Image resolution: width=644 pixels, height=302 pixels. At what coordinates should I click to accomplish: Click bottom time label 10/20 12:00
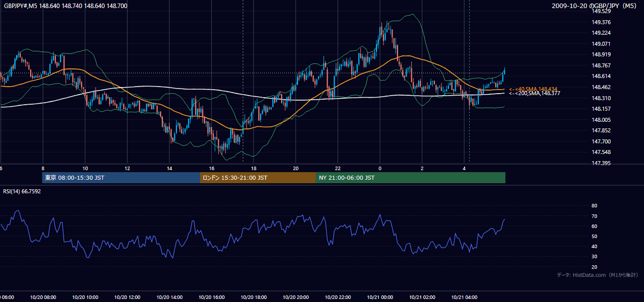(x=127, y=297)
